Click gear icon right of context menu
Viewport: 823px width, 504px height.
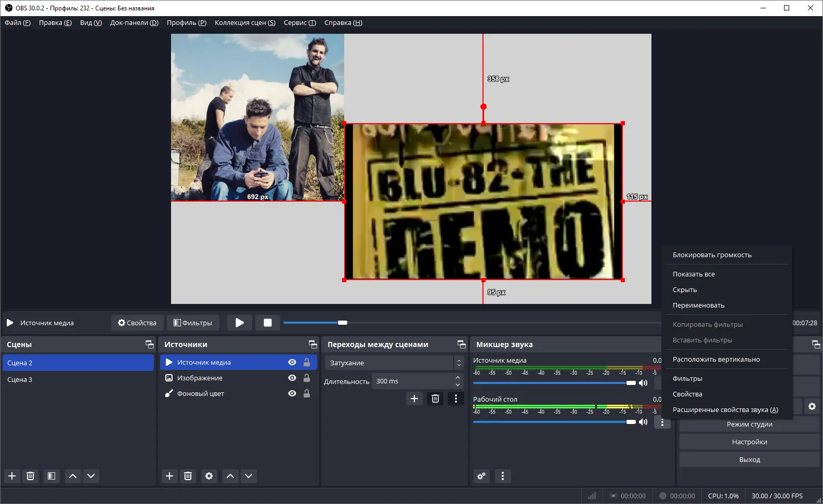[x=812, y=406]
